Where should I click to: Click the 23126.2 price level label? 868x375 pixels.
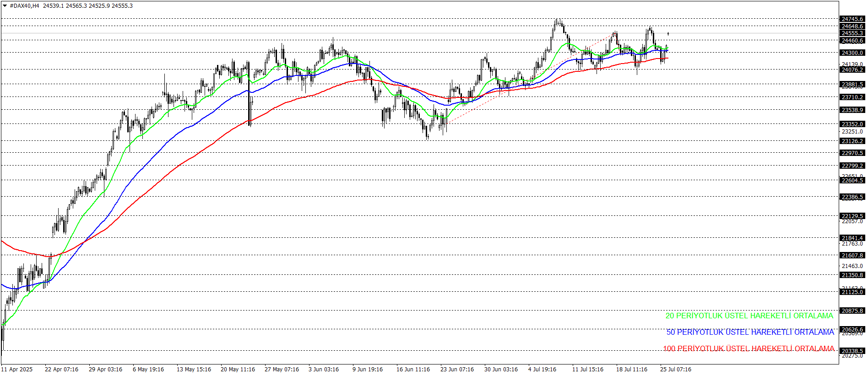click(x=852, y=141)
